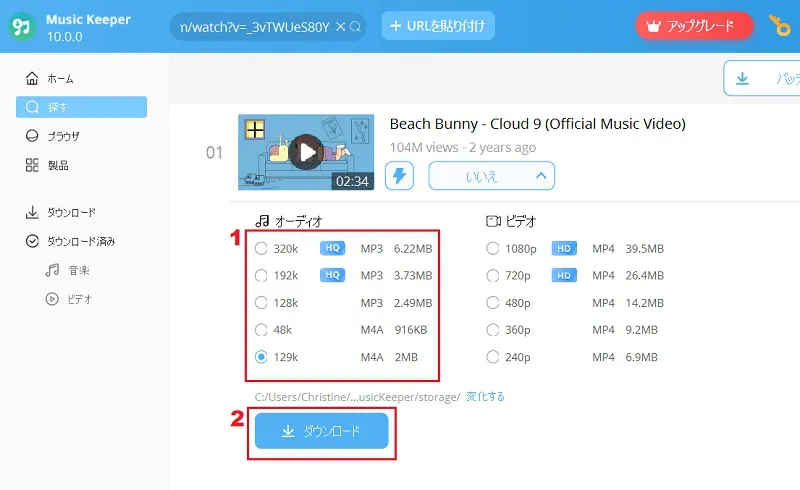Click the video title Beach Bunny - Cloud 9
The width and height of the screenshot is (800, 490).
point(537,124)
